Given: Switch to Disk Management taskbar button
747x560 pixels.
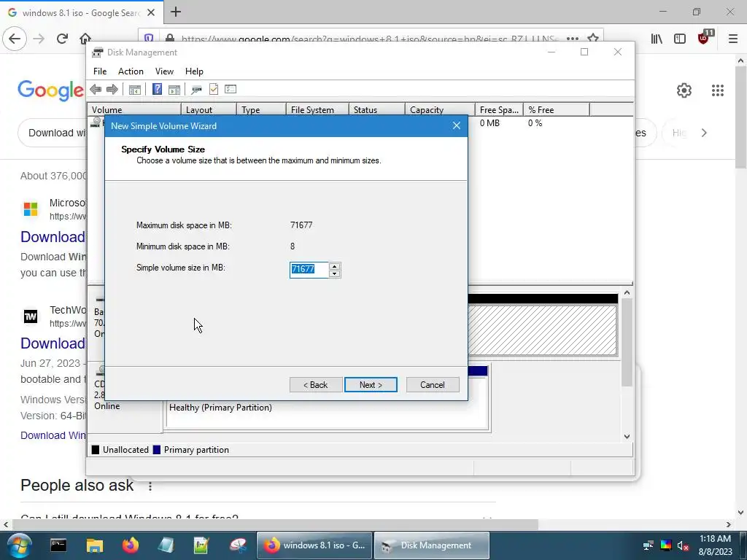Looking at the screenshot, I should click(432, 545).
